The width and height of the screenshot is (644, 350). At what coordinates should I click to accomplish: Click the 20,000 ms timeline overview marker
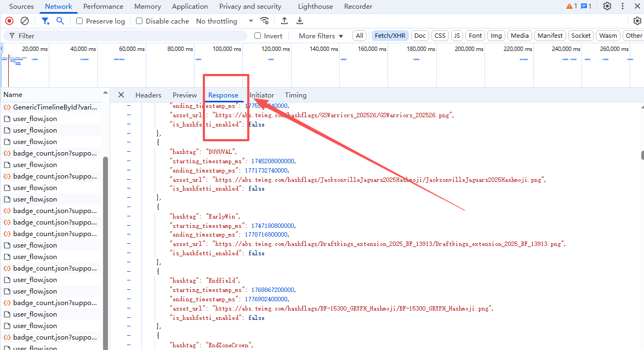(x=35, y=49)
